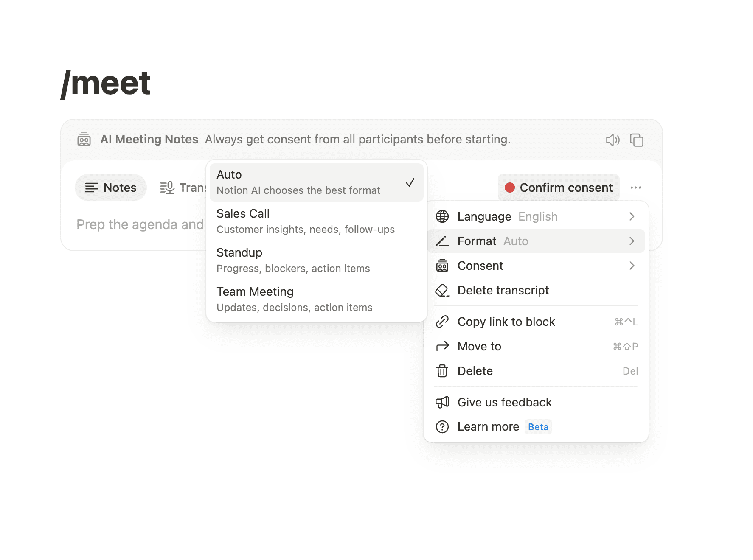Screen dimensions: 753x560
Task: Click the megaphone feedback icon
Action: [442, 402]
